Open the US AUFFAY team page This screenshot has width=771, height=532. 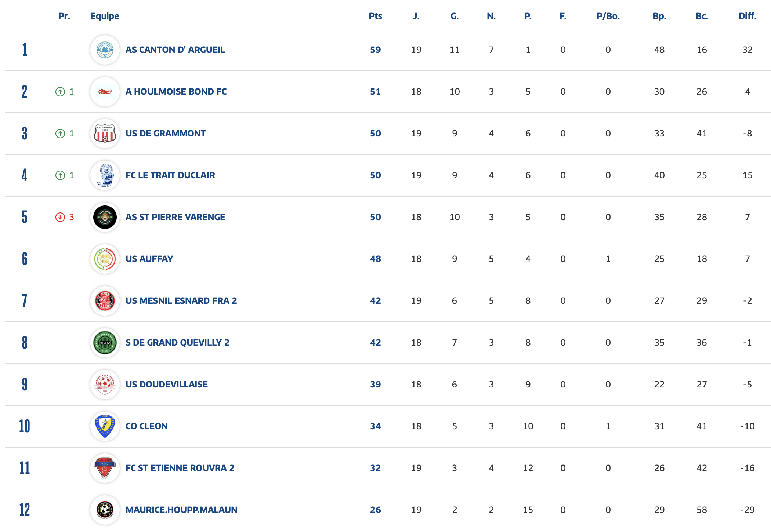[x=149, y=259]
